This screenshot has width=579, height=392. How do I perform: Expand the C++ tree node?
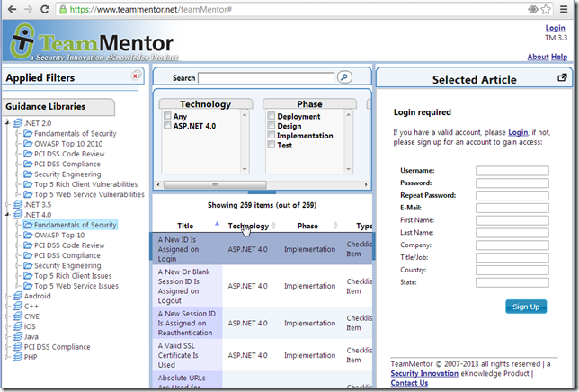tap(8, 306)
